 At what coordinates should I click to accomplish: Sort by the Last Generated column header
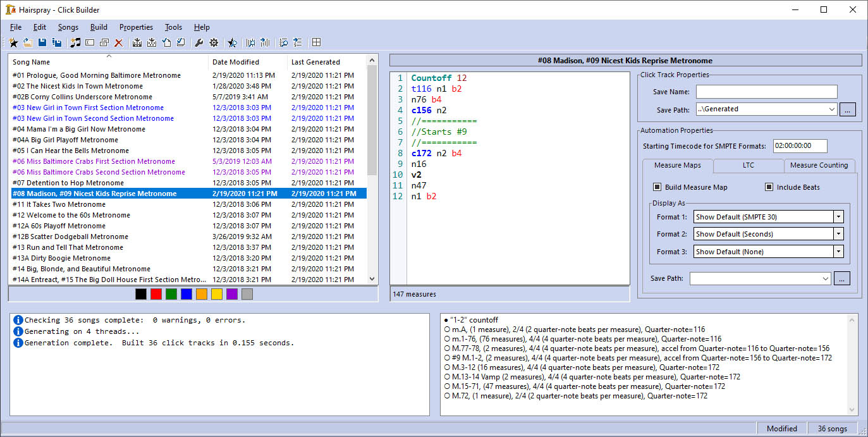327,62
